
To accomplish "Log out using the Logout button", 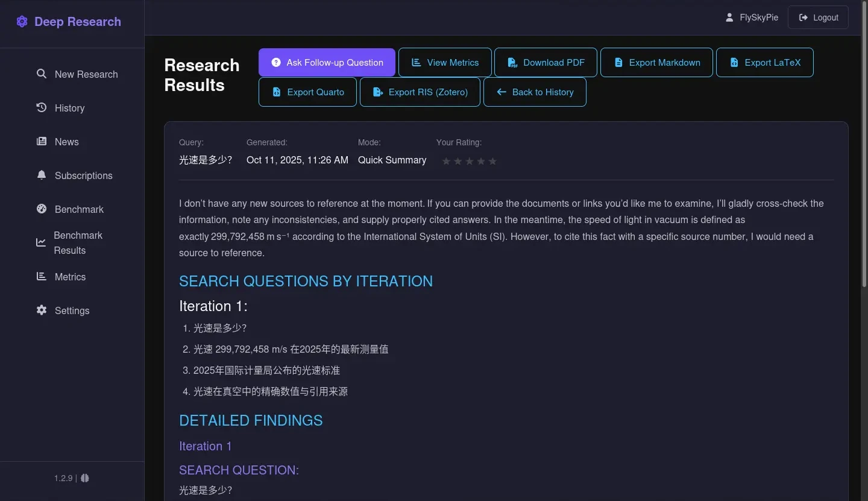I will point(818,17).
